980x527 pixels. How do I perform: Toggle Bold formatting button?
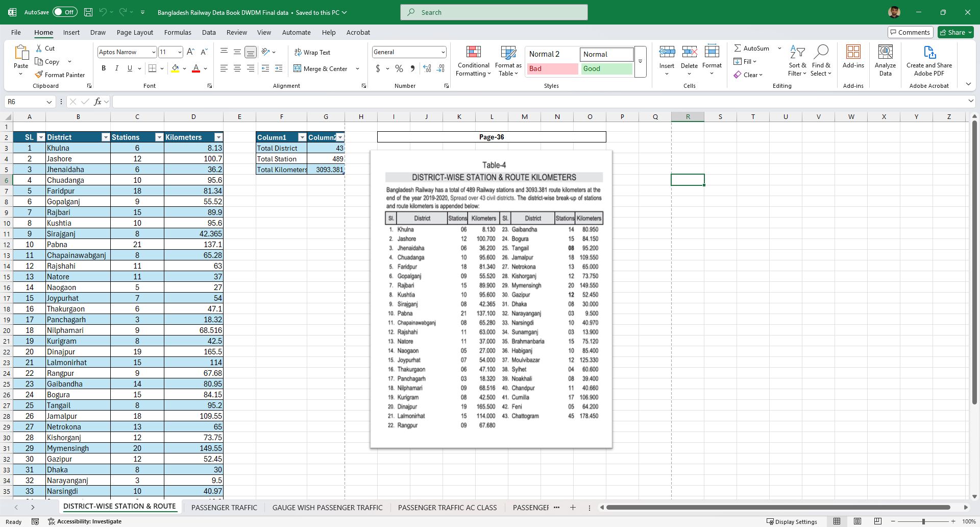click(104, 68)
